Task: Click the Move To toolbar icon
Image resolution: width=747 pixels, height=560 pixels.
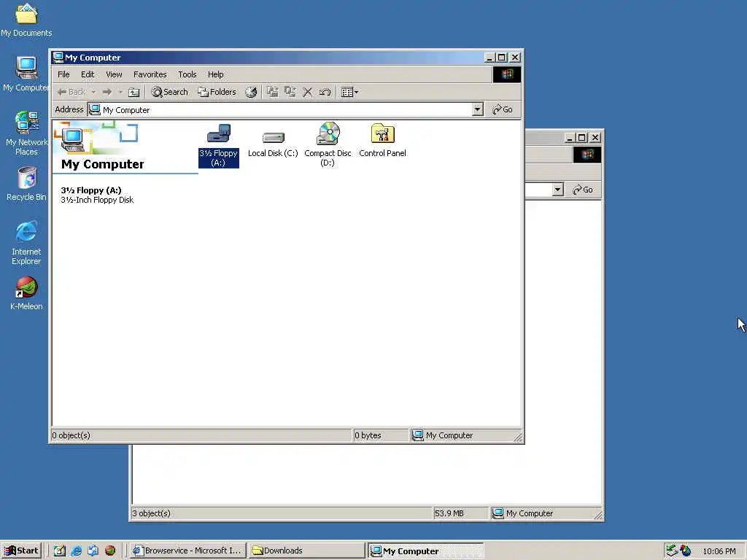Action: pyautogui.click(x=273, y=92)
